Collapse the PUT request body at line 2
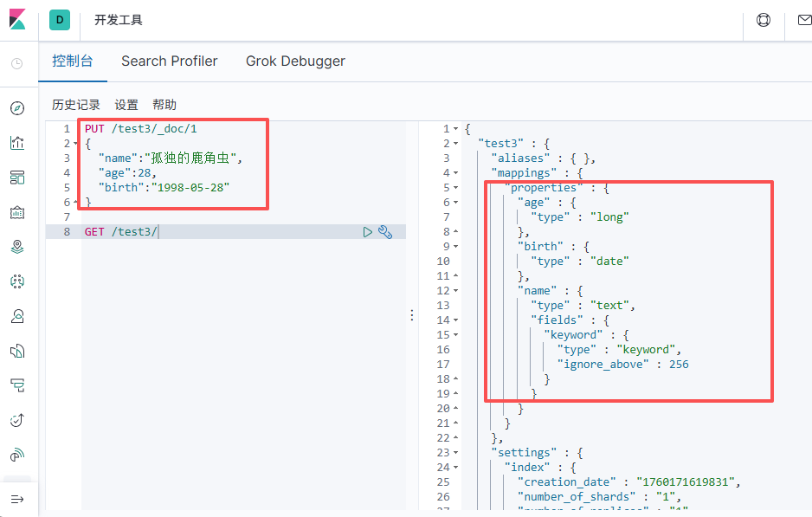The height and width of the screenshot is (517, 812). 77,144
